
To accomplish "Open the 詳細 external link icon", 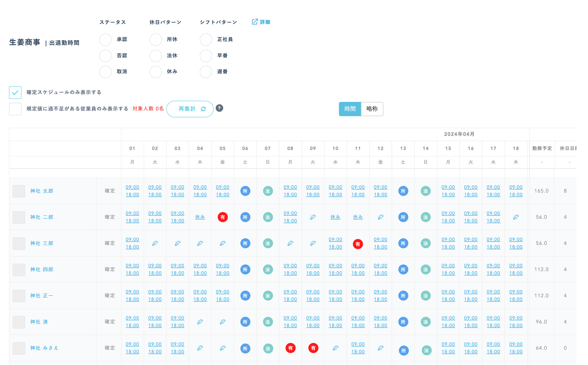I will [255, 22].
